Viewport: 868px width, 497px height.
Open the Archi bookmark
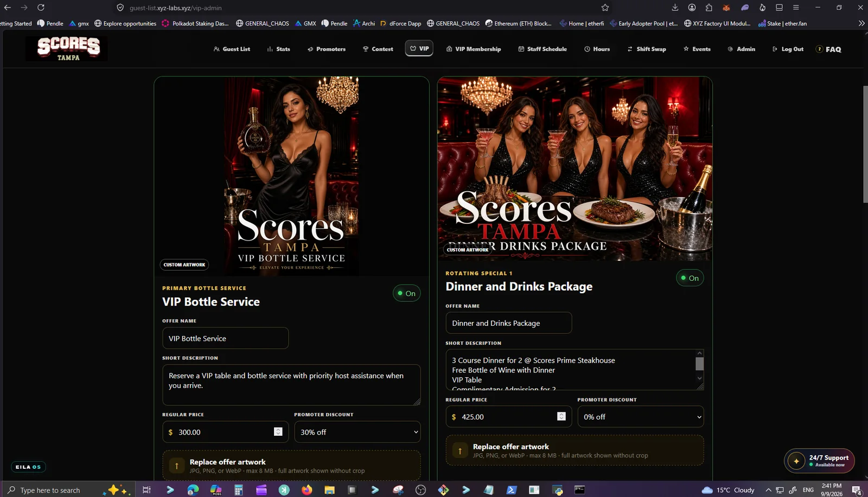pyautogui.click(x=364, y=23)
